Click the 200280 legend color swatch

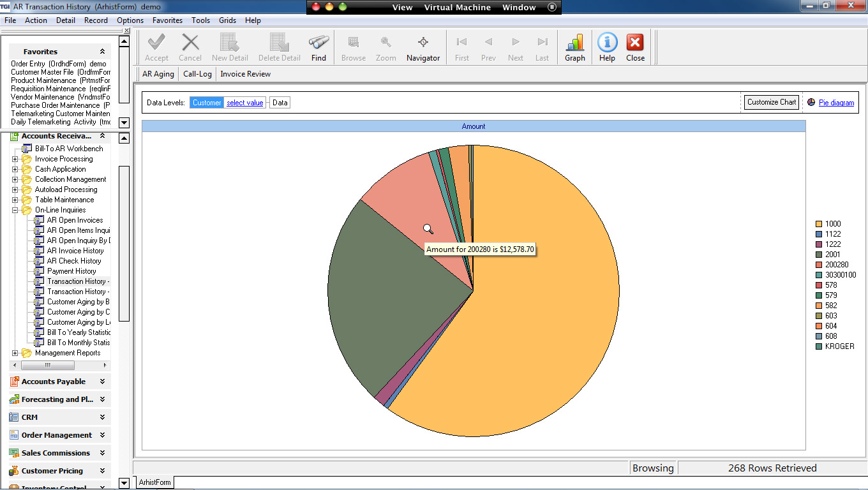(x=819, y=265)
